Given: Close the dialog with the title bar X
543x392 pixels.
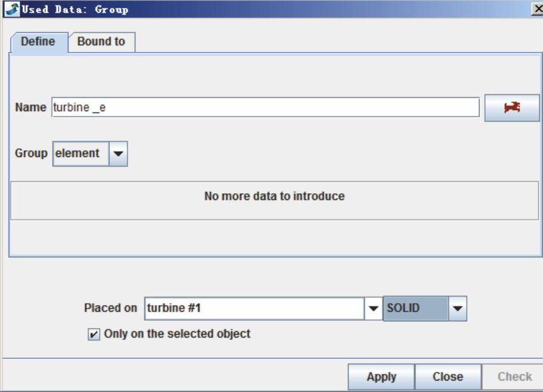Looking at the screenshot, I should [x=536, y=8].
